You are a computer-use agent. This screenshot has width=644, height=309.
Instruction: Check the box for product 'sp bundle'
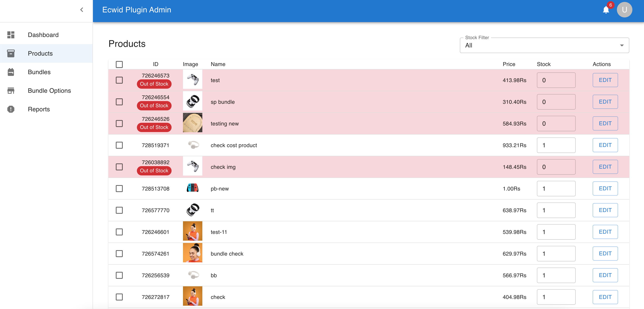(x=119, y=102)
